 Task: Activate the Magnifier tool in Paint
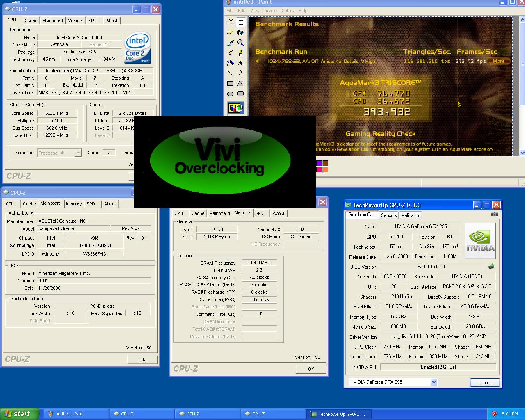click(241, 43)
